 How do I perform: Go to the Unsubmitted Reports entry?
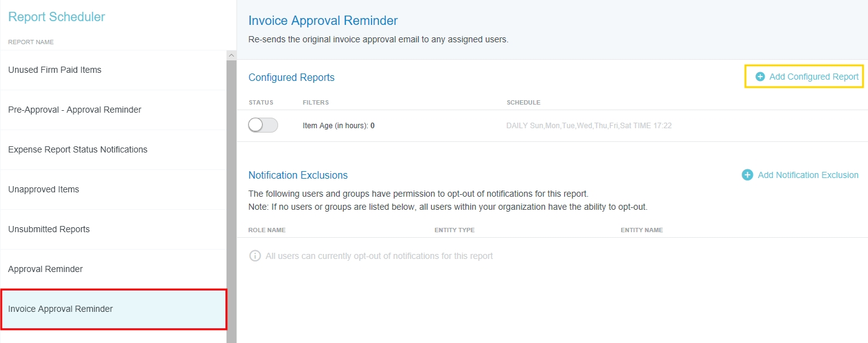(x=49, y=229)
